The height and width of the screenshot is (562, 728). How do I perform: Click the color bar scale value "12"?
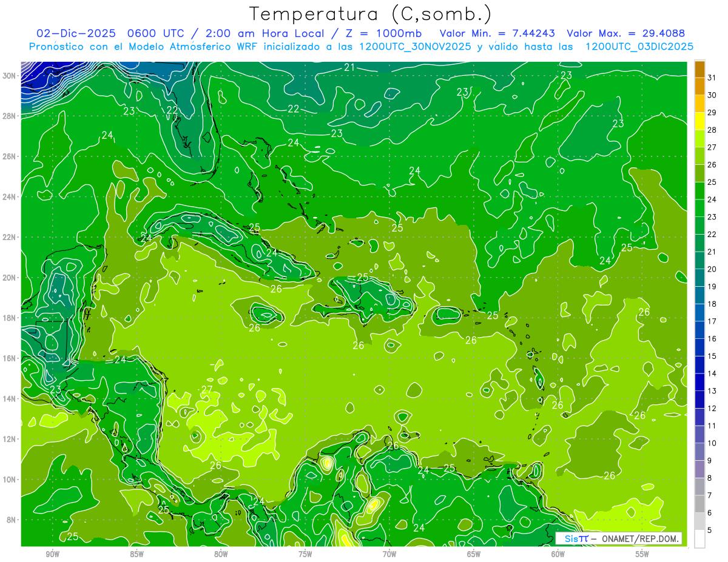[x=712, y=408]
